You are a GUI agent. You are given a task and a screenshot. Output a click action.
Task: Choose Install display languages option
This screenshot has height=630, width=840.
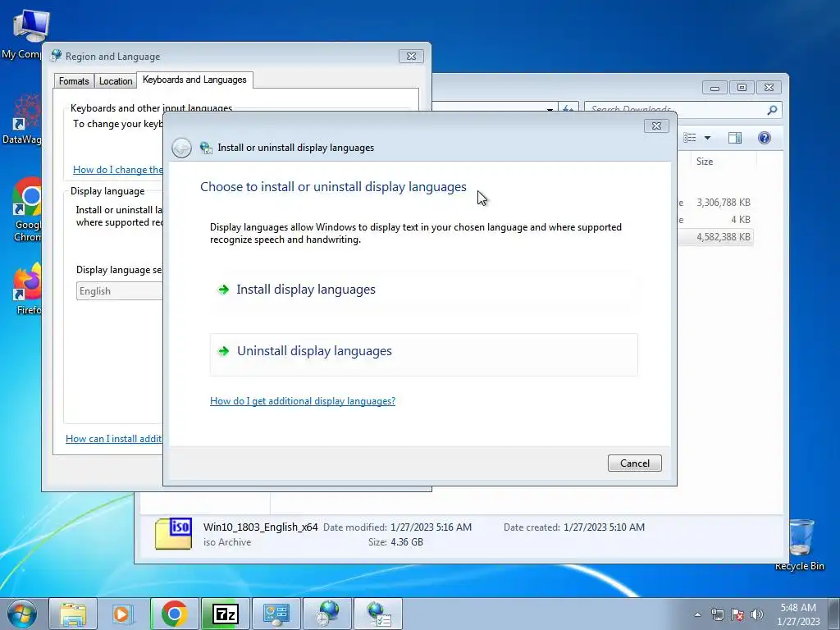pyautogui.click(x=423, y=290)
